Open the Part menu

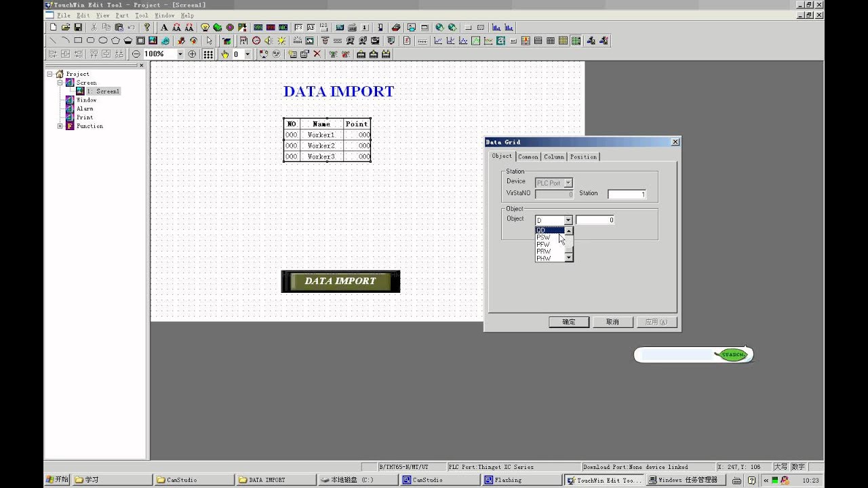(x=122, y=15)
